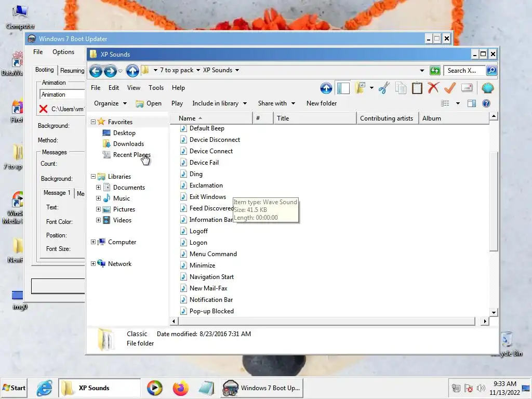The image size is (532, 399).
Task: Select the Computer desktop icon
Action: pyautogui.click(x=20, y=17)
